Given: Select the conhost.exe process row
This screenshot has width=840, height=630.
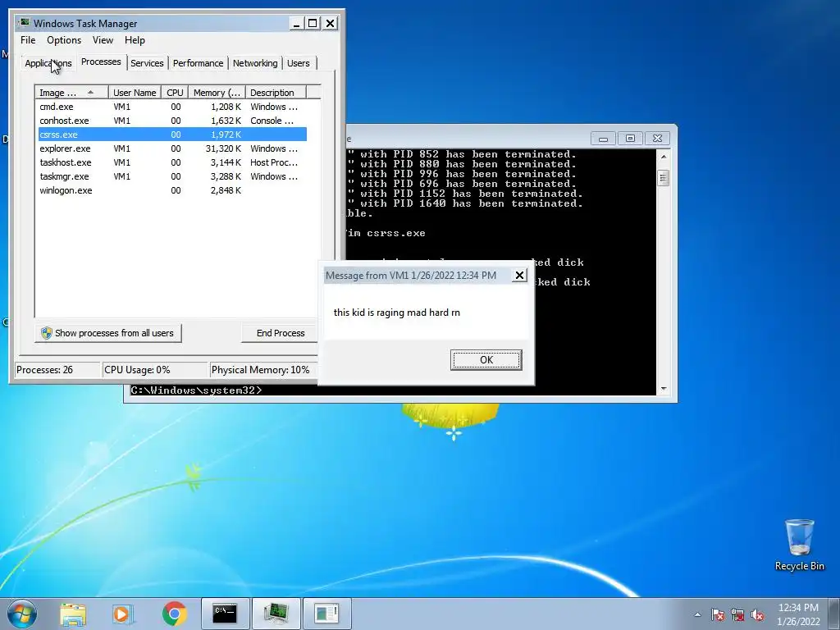Looking at the screenshot, I should click(172, 121).
